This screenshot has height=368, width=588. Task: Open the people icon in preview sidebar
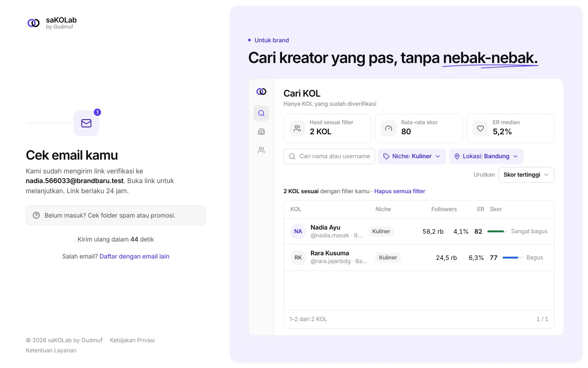(261, 150)
